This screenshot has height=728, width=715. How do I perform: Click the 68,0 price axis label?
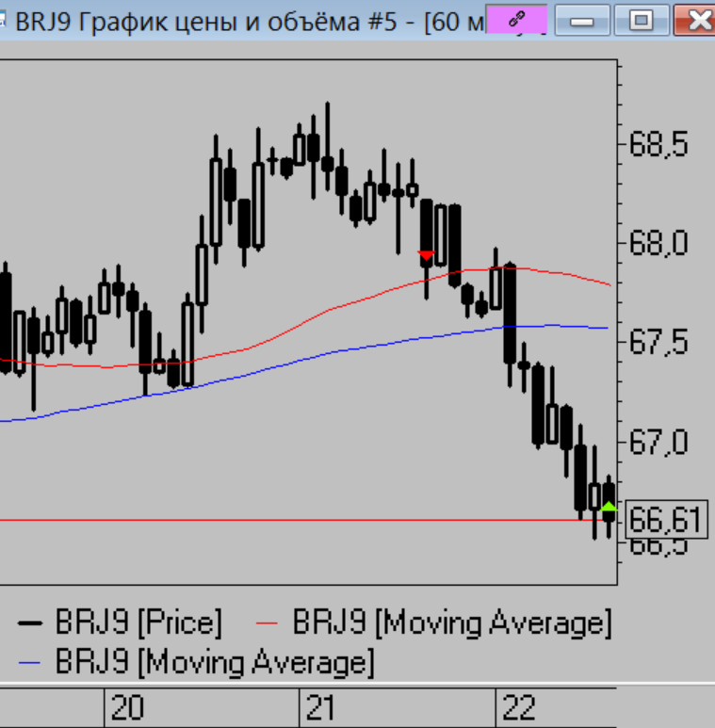[x=658, y=243]
